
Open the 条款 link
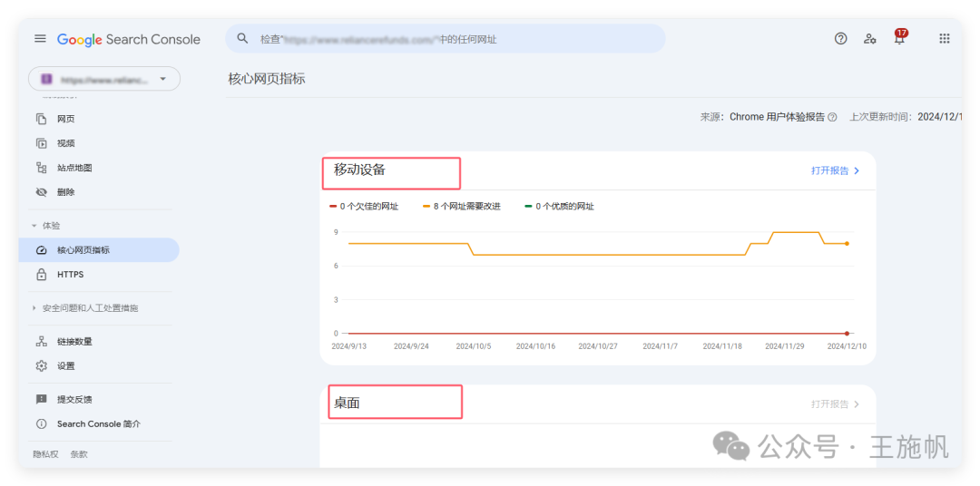pos(79,454)
